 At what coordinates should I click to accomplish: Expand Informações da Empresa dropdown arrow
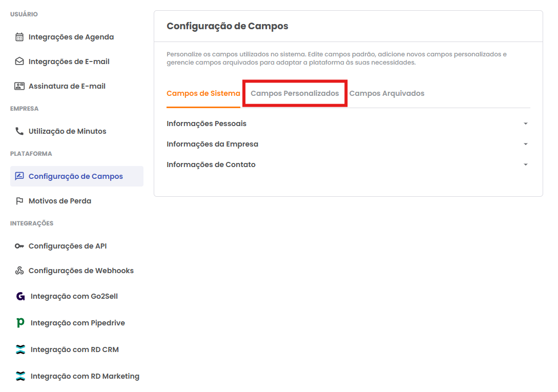tap(525, 144)
